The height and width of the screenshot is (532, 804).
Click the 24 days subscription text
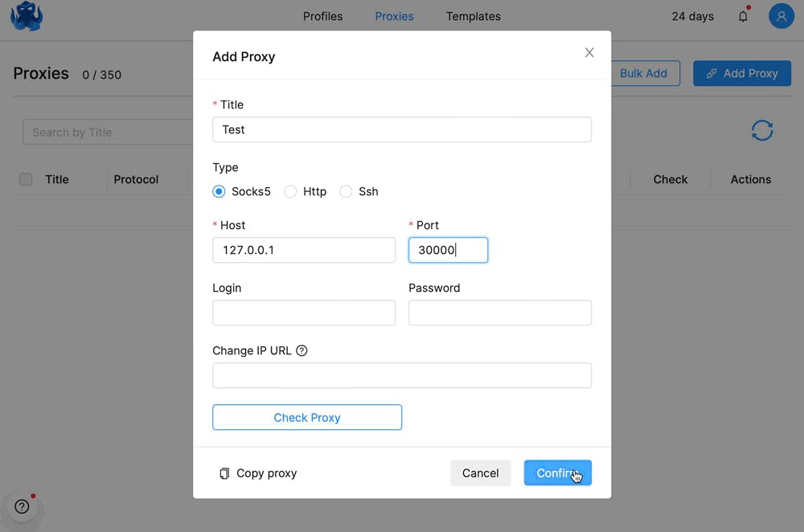click(692, 16)
